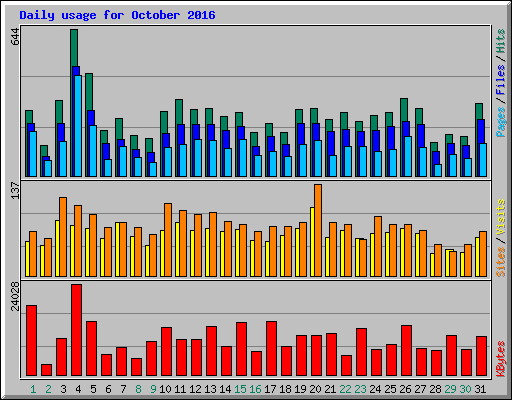
Task: Click the tallest orange visits bar for day 20
Action: (x=318, y=230)
